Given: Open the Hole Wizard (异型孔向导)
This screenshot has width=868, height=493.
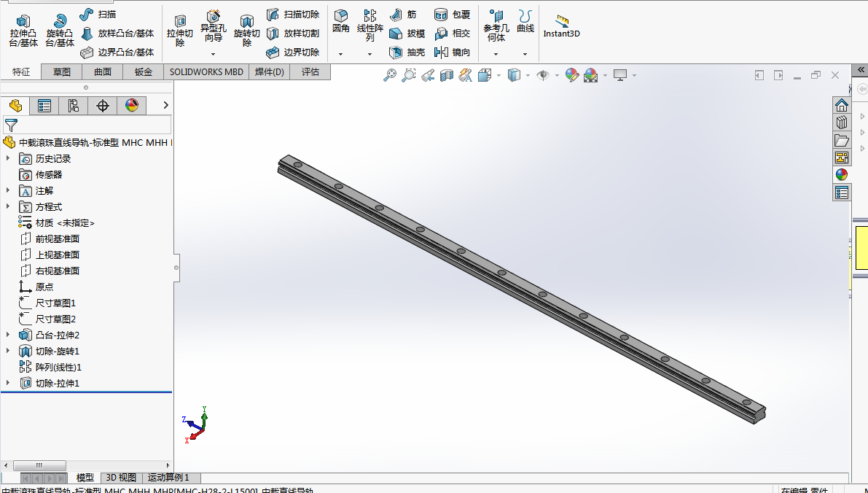Looking at the screenshot, I should point(213,26).
